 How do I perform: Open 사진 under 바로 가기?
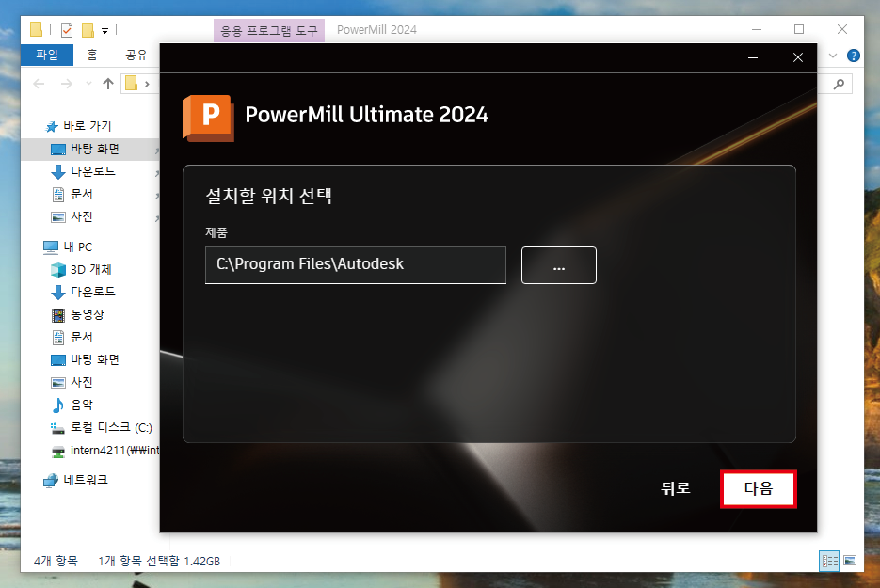click(x=82, y=216)
